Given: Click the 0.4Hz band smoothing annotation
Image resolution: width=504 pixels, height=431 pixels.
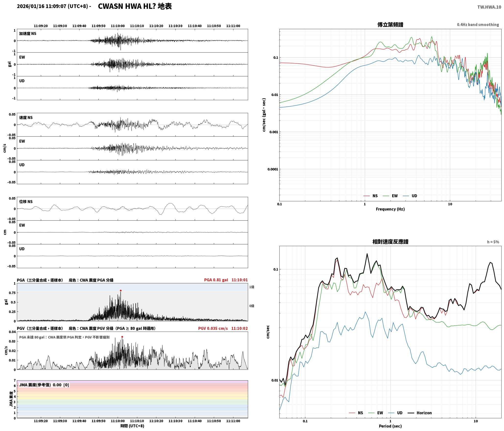Looking at the screenshot, I should (x=478, y=25).
